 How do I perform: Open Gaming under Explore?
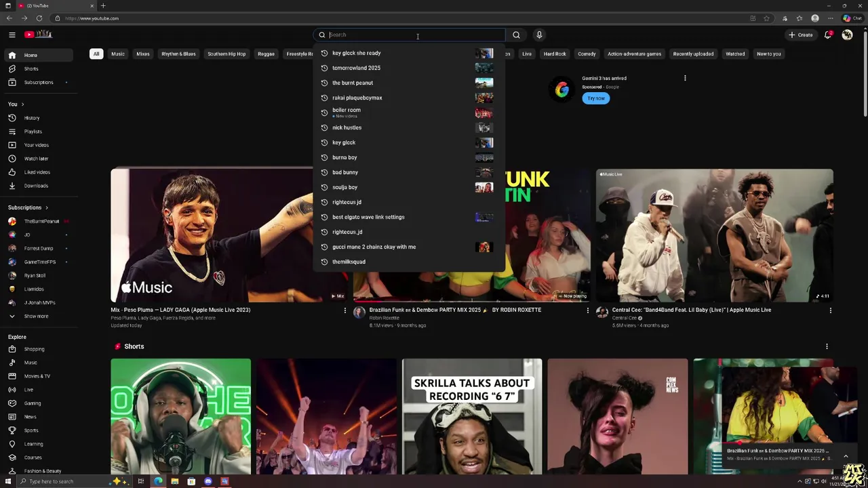point(39,403)
